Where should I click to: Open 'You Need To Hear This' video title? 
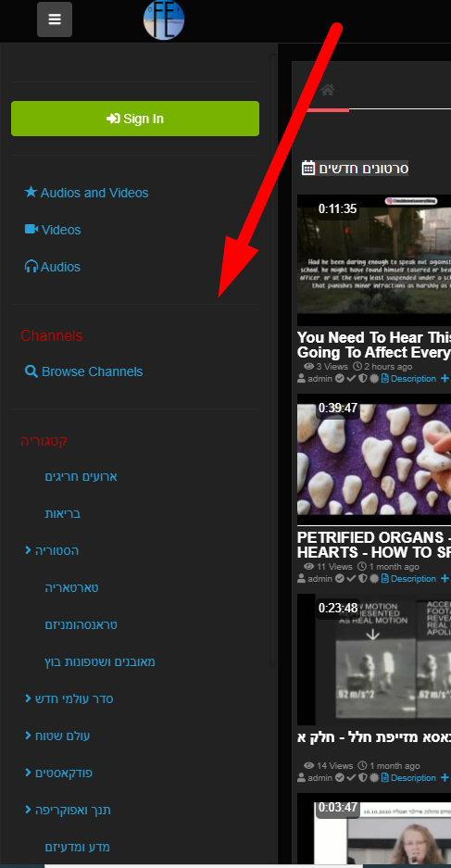tap(374, 345)
